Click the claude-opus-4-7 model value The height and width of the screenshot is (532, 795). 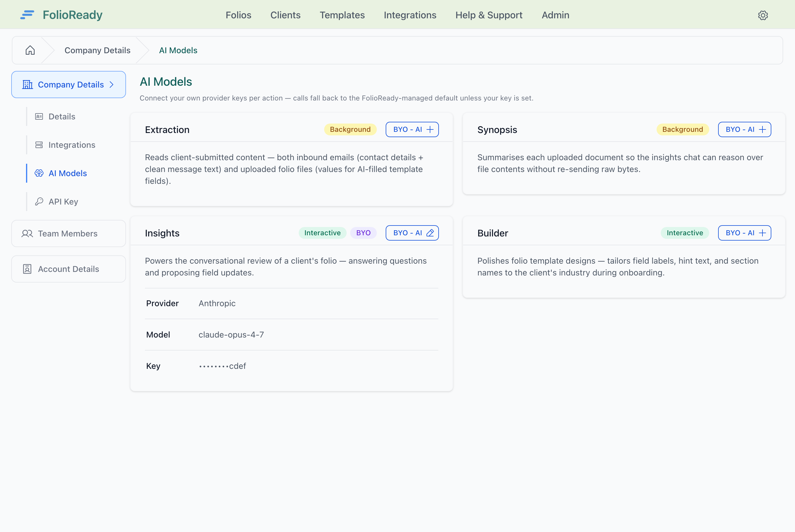click(231, 335)
